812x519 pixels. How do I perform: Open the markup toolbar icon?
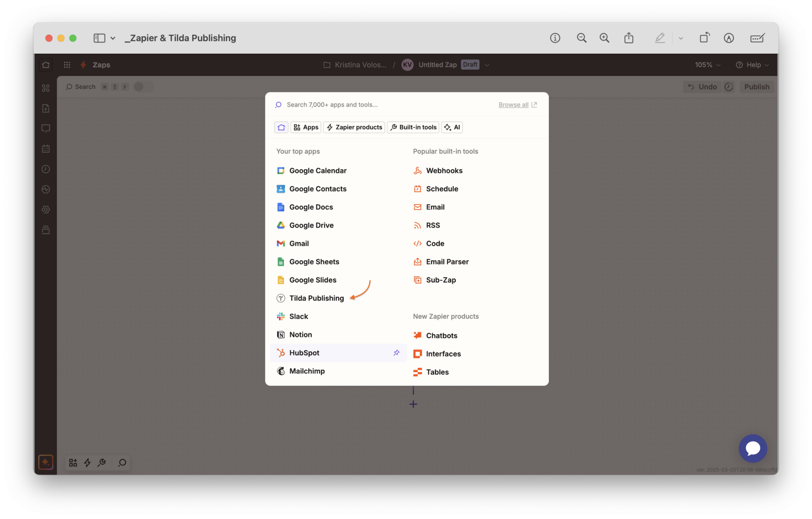pyautogui.click(x=729, y=38)
